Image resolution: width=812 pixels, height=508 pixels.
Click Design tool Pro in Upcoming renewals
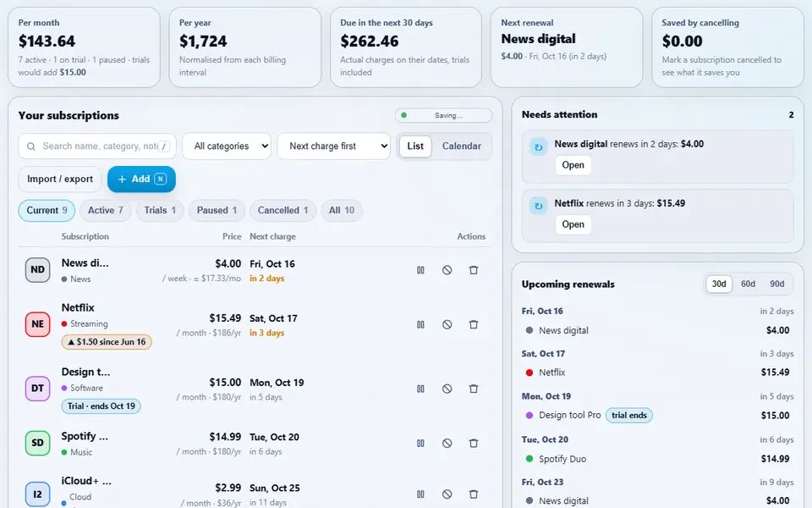569,415
